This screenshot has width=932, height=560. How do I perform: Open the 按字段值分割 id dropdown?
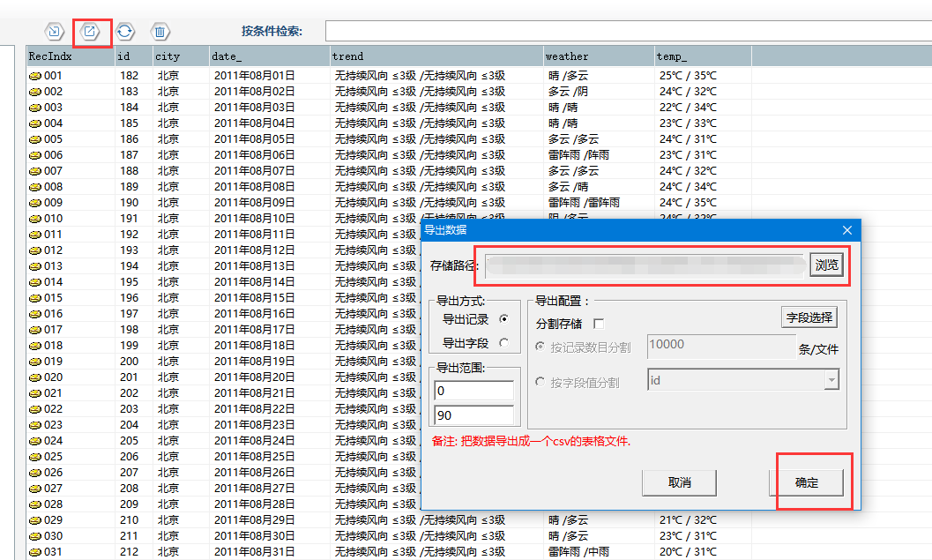(831, 380)
